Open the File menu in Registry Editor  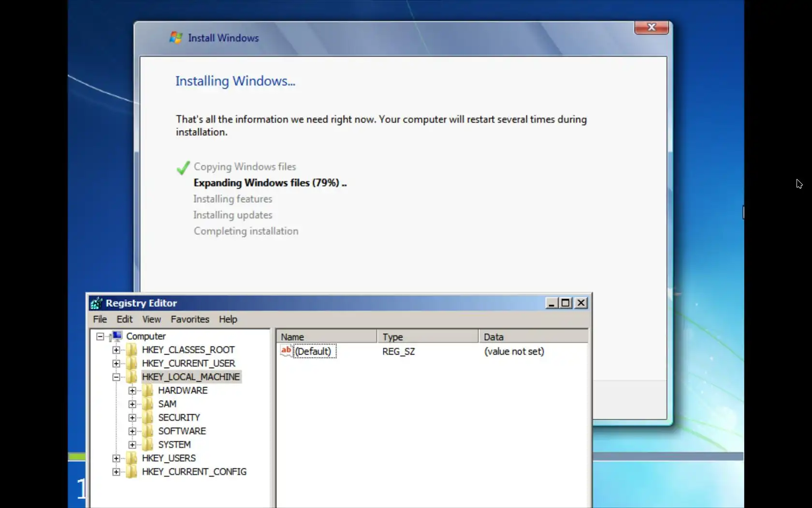click(100, 319)
